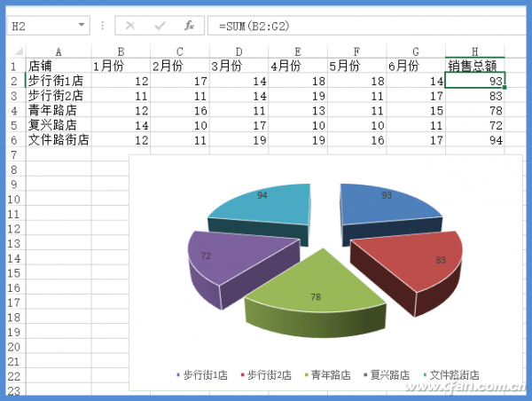Click the Name Box showing H2

48,26
